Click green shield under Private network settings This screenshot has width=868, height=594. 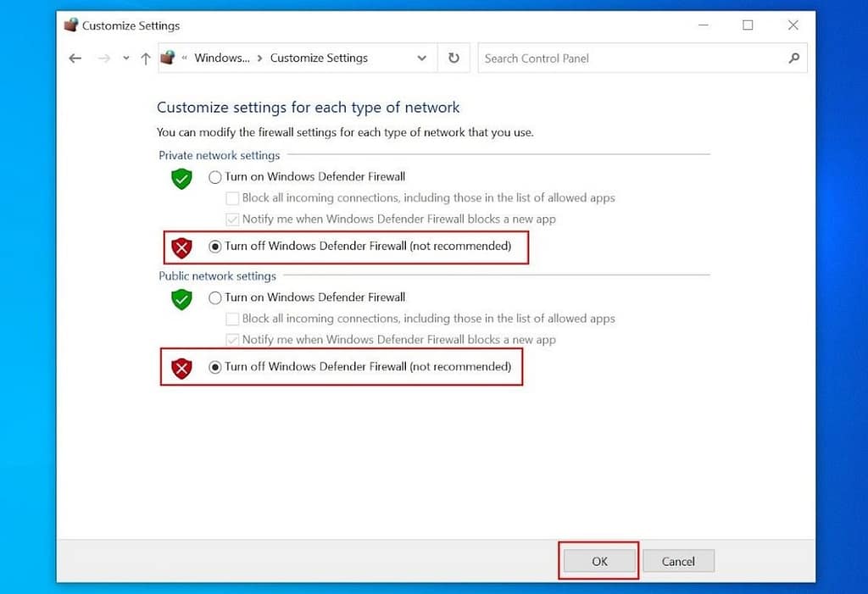(181, 178)
